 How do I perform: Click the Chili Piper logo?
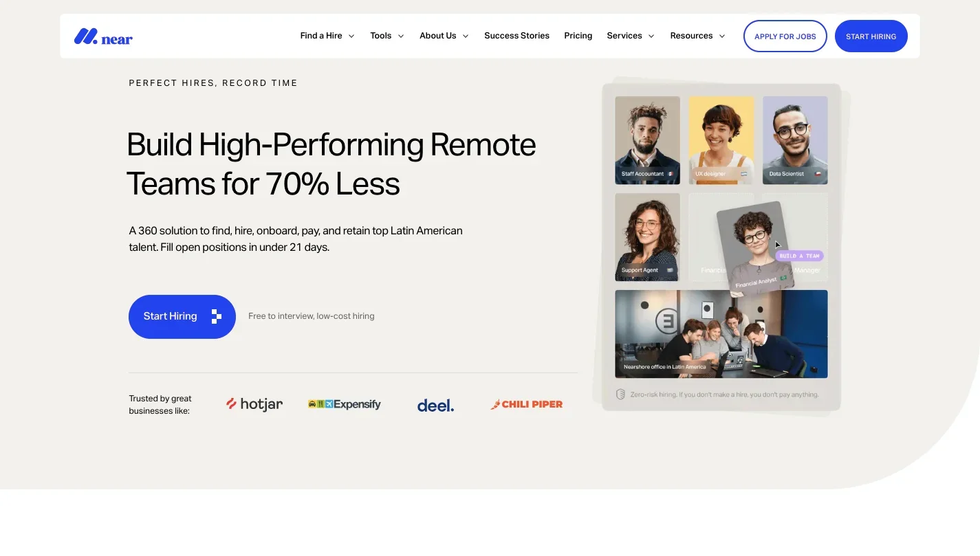(x=527, y=404)
